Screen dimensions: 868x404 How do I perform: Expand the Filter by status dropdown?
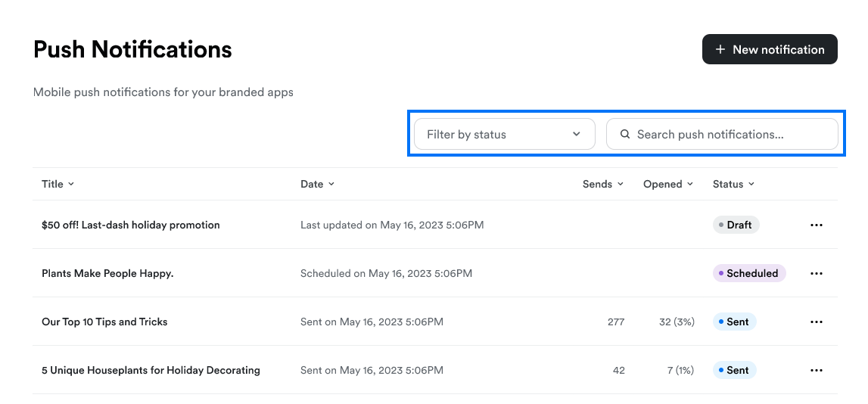(x=504, y=134)
